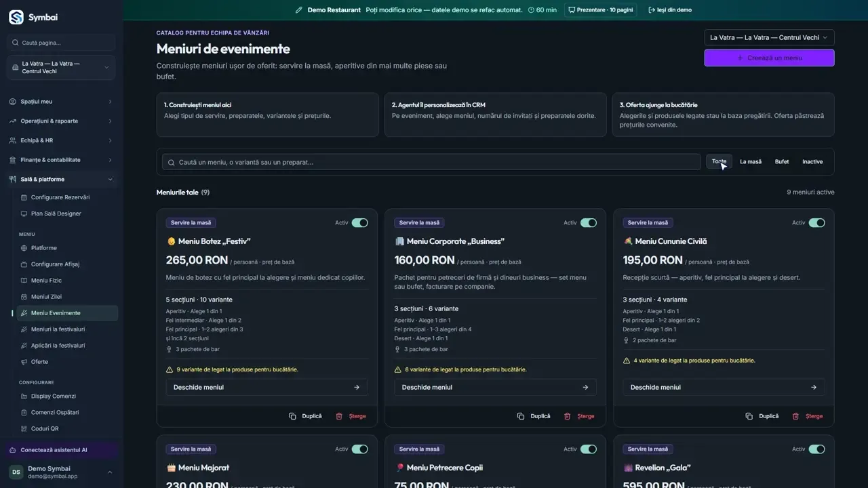Image resolution: width=868 pixels, height=488 pixels.
Task: Toggle Activ switch on Meniu Cununie Civilă
Action: pos(817,222)
